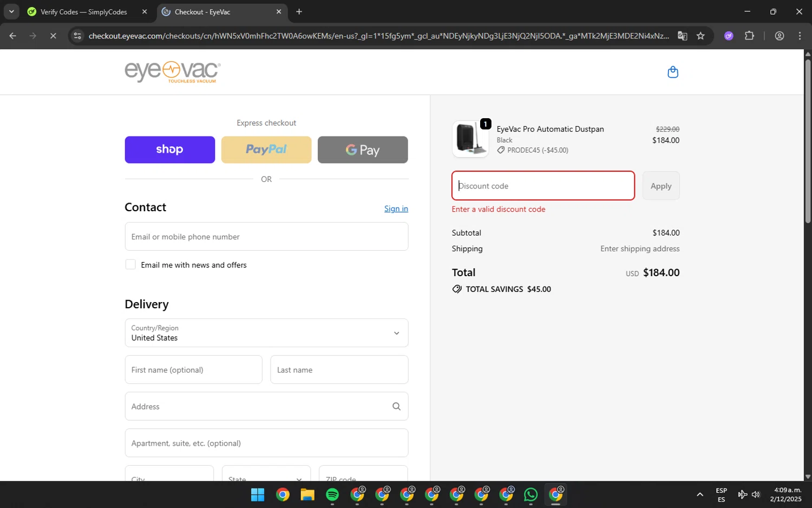Open File Explorer from the taskbar
The image size is (812, 508).
tap(307, 494)
